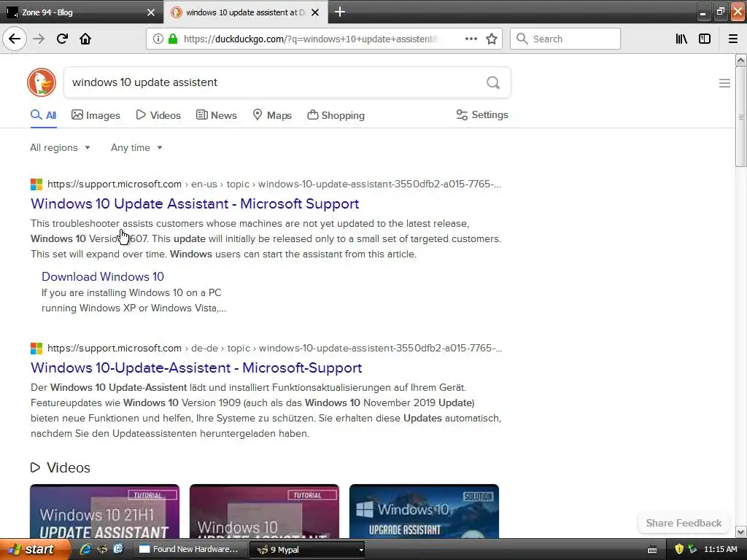This screenshot has width=747, height=560.
Task: Open the Windows 10 Upgrade Assistant video
Action: 424,511
